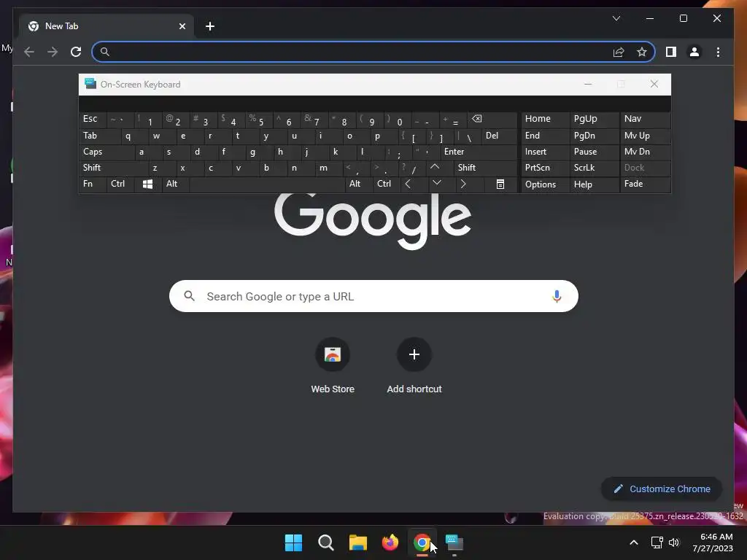
Task: Open taskbar Search
Action: (x=326, y=542)
